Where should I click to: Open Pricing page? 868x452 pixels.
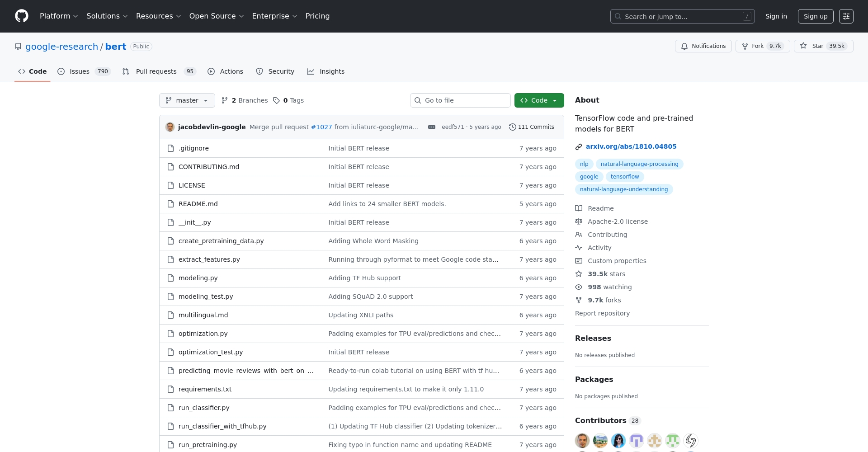pos(317,16)
